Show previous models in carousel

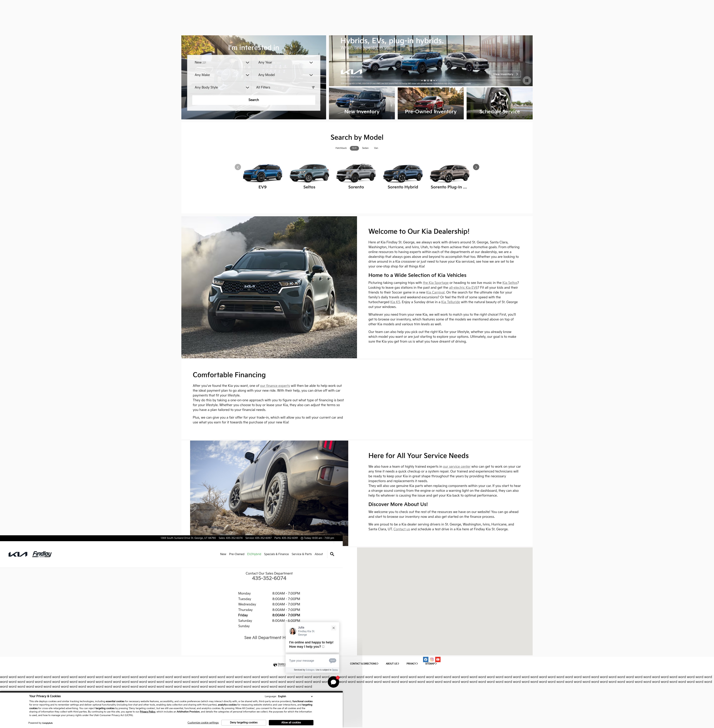pos(238,167)
